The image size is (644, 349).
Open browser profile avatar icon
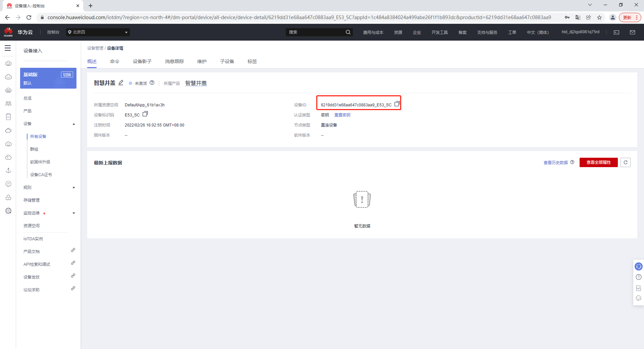pyautogui.click(x=613, y=17)
